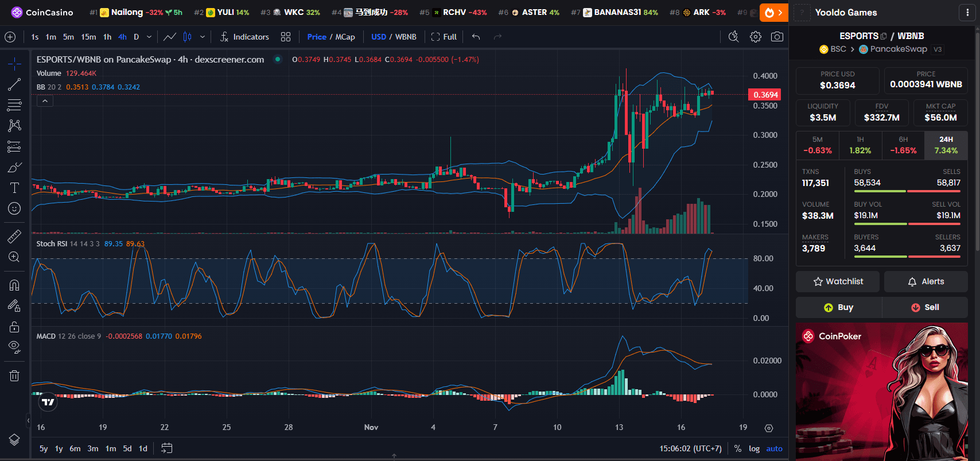Image resolution: width=980 pixels, height=461 pixels.
Task: Open the forecasting and measurement tools
Action: 14,146
